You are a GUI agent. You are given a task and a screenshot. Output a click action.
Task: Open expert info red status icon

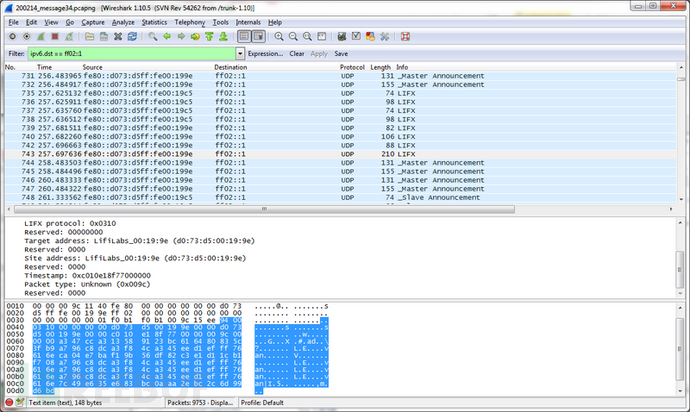tap(9, 402)
